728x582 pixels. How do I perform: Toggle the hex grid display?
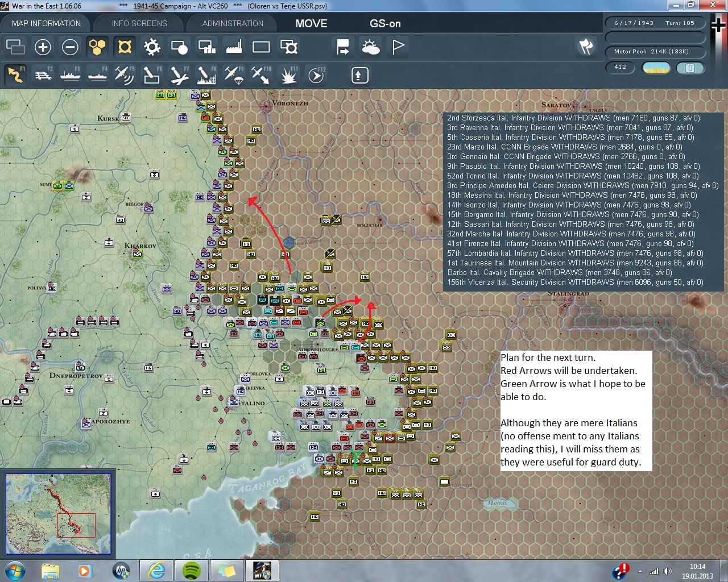pos(97,47)
